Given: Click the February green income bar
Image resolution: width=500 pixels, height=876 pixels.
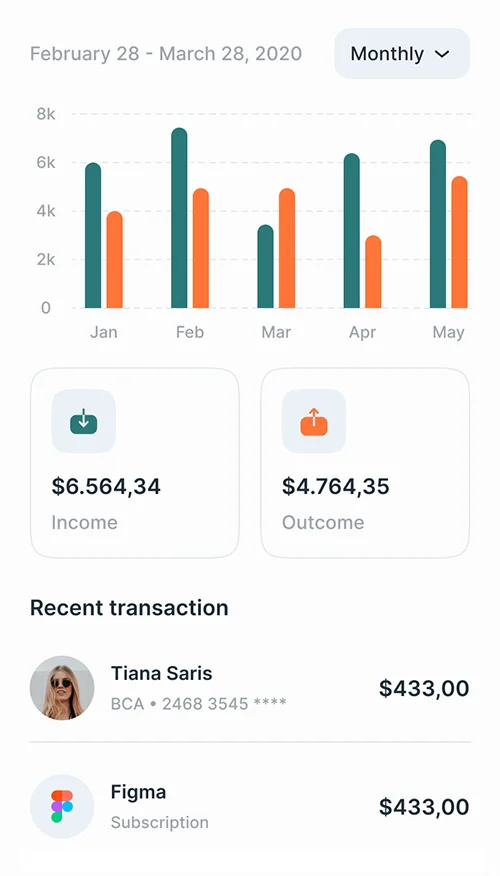Looking at the screenshot, I should [179, 218].
